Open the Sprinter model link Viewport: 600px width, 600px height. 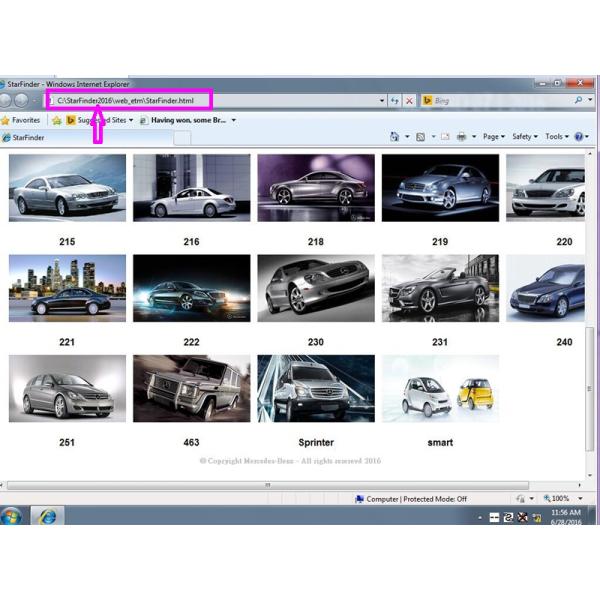pyautogui.click(x=316, y=442)
